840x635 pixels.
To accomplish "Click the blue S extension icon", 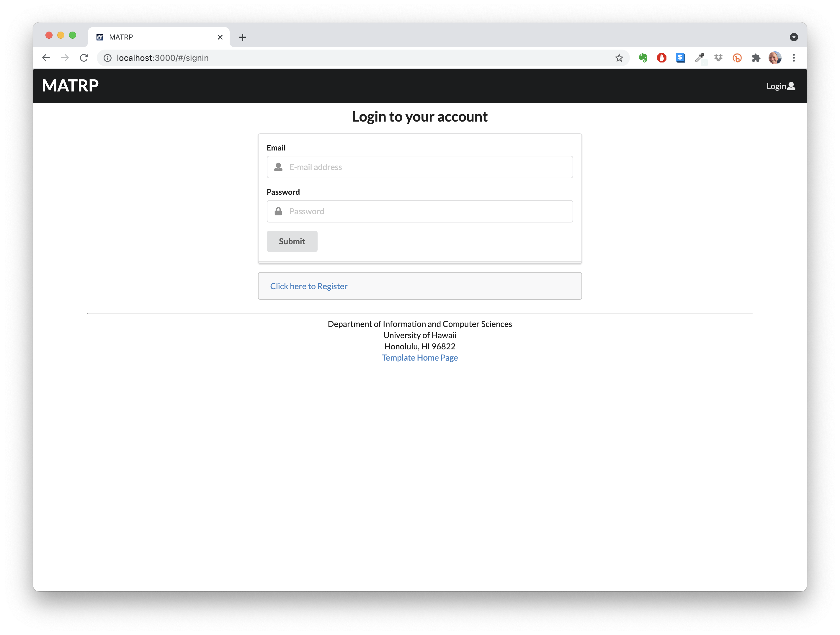I will 681,58.
